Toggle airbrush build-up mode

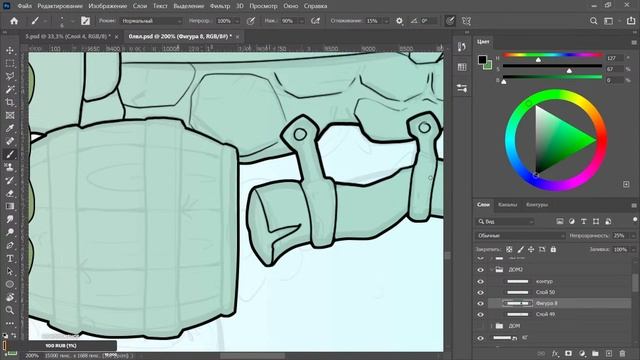(315, 21)
